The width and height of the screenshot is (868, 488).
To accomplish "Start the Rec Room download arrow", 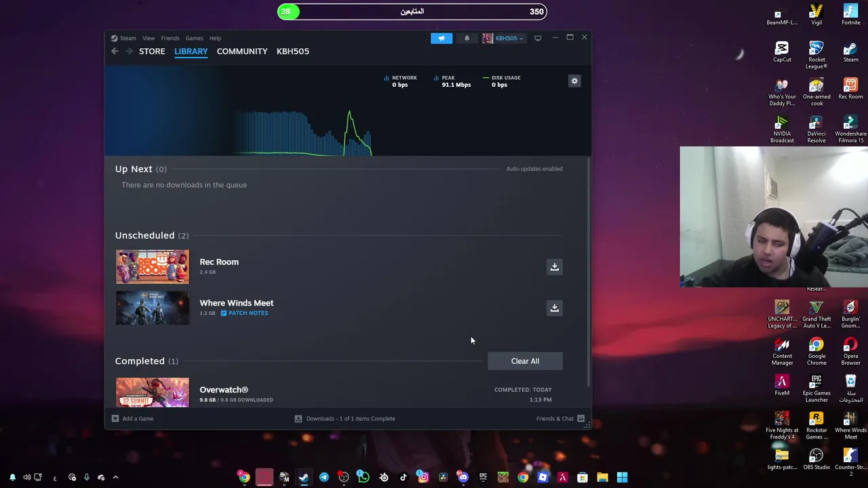I will pyautogui.click(x=554, y=266).
